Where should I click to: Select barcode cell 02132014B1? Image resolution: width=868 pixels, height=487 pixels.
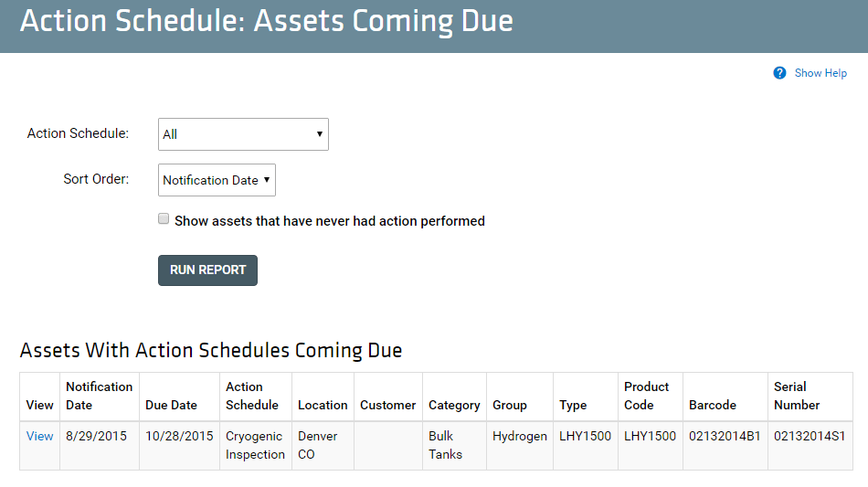coord(725,436)
